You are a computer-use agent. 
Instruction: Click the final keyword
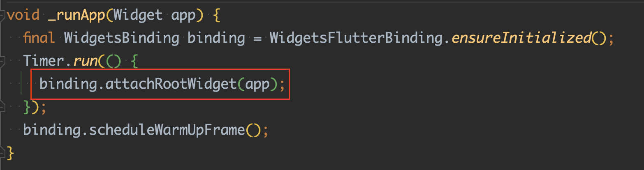click(x=39, y=39)
